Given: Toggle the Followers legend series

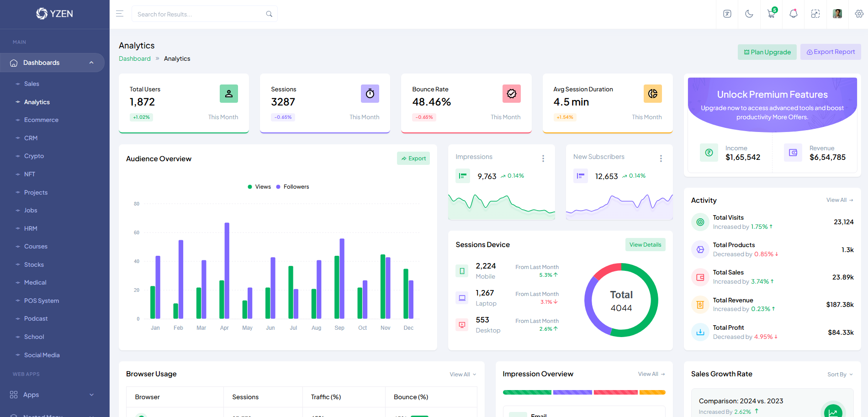Looking at the screenshot, I should click(292, 187).
